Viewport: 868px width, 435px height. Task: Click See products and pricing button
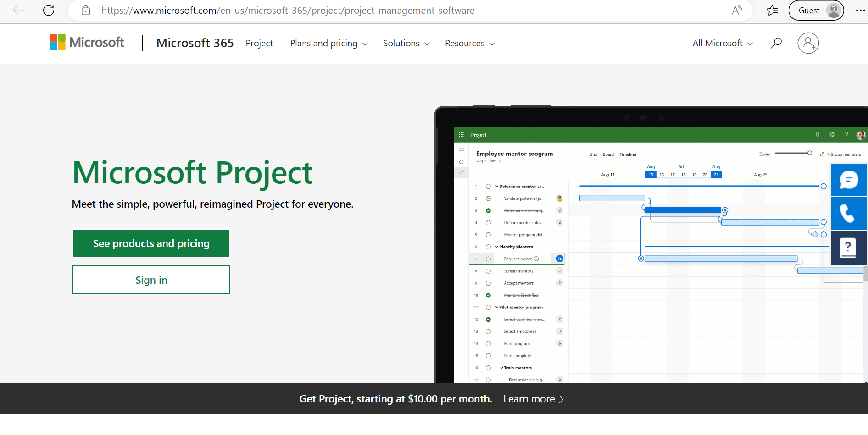coord(151,243)
